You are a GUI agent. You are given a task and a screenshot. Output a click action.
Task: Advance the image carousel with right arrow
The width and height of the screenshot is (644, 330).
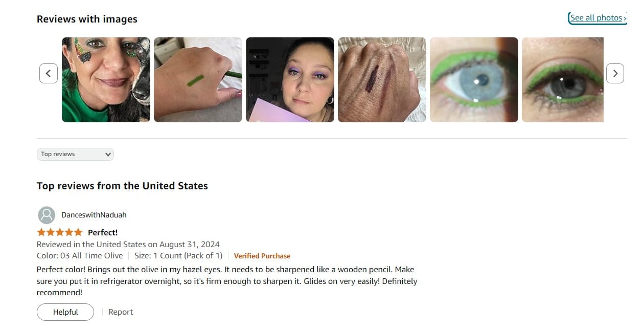pos(615,73)
